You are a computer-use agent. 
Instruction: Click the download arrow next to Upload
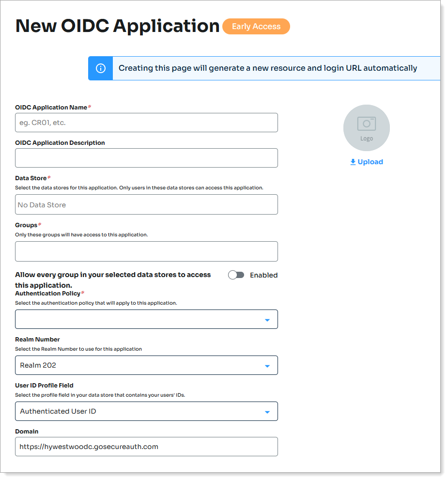pyautogui.click(x=353, y=162)
